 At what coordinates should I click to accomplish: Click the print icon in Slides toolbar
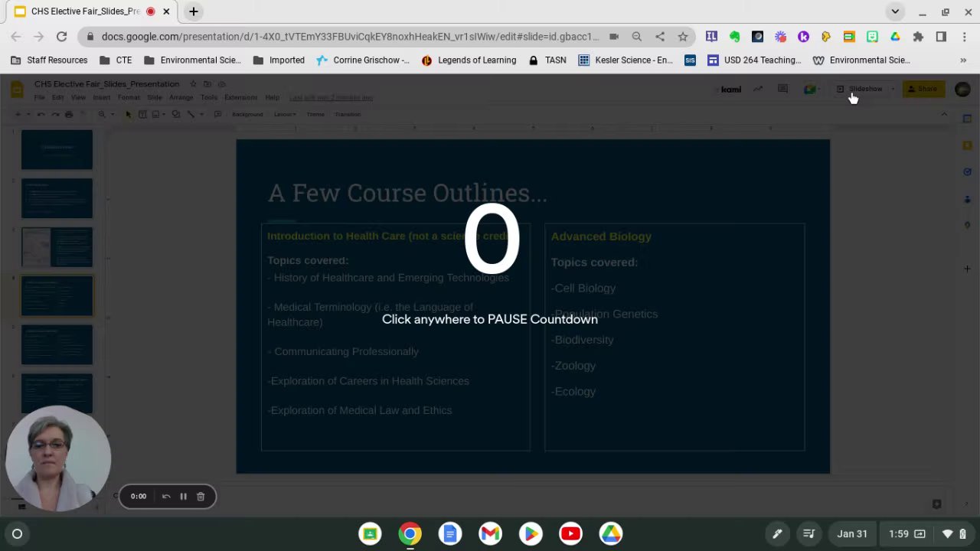point(69,114)
